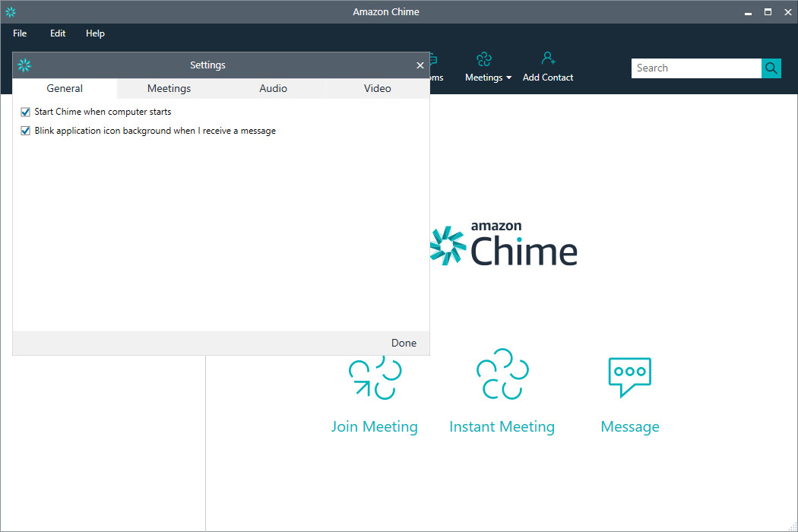Minimize the Amazon Chime window
The height and width of the screenshot is (532, 798).
[x=748, y=12]
